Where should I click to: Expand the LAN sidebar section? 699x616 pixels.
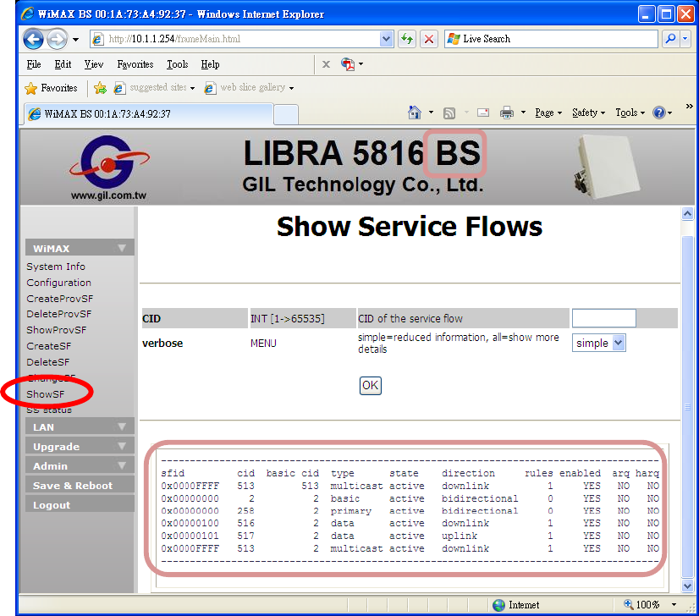pyautogui.click(x=80, y=426)
